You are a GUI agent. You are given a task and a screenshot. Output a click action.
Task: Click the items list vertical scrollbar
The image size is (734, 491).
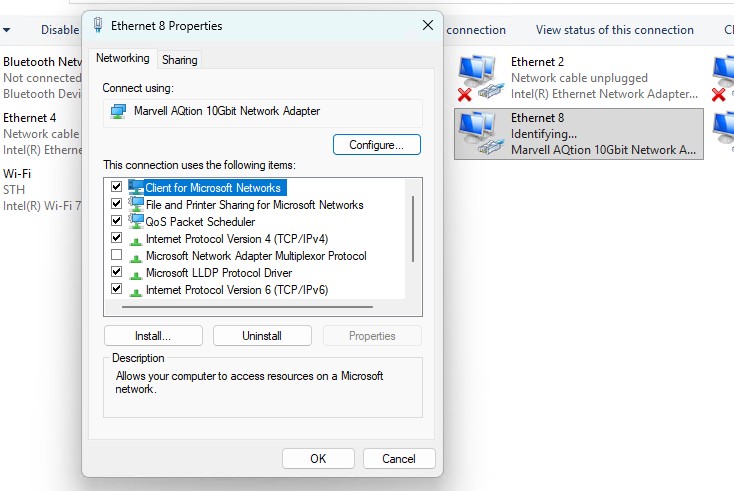413,229
